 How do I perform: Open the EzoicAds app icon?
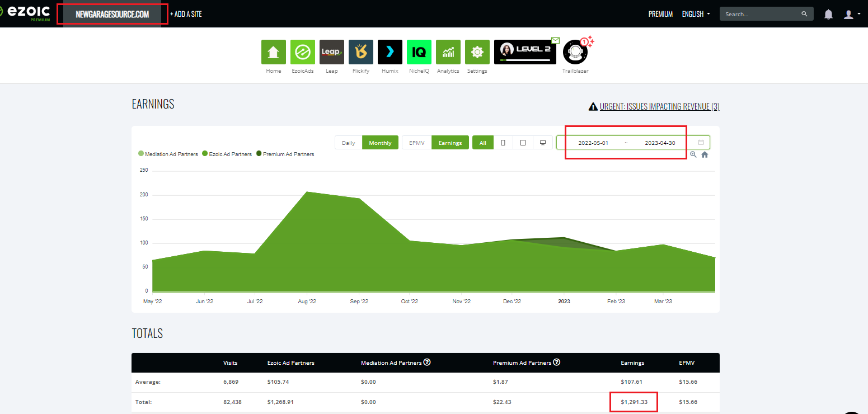pyautogui.click(x=303, y=52)
